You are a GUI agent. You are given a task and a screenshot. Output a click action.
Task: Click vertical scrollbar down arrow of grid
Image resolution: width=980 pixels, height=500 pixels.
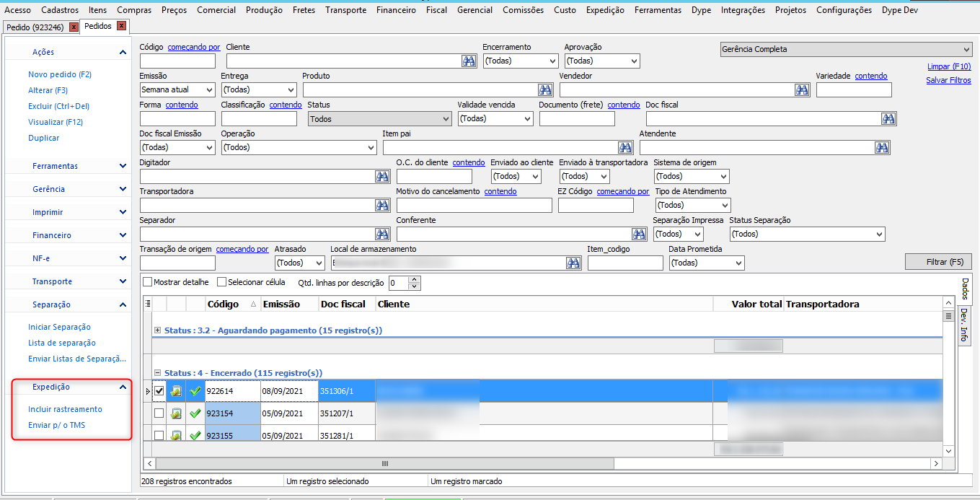(948, 451)
